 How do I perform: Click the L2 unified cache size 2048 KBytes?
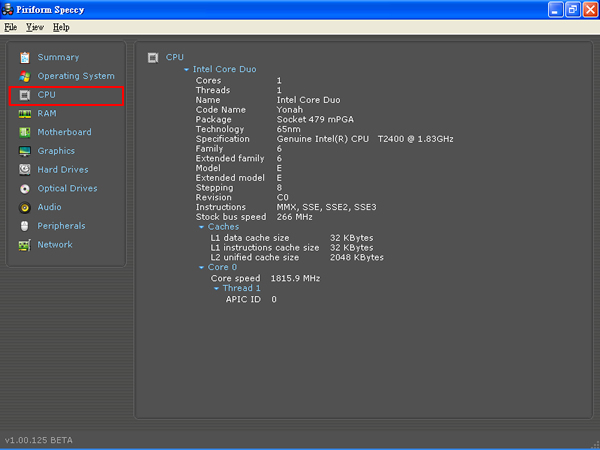pyautogui.click(x=357, y=258)
